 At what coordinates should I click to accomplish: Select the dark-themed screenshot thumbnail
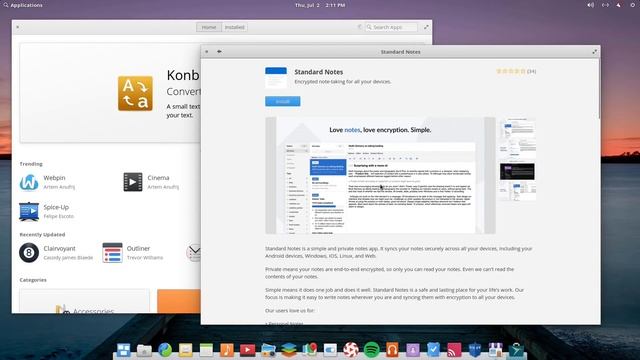click(517, 171)
